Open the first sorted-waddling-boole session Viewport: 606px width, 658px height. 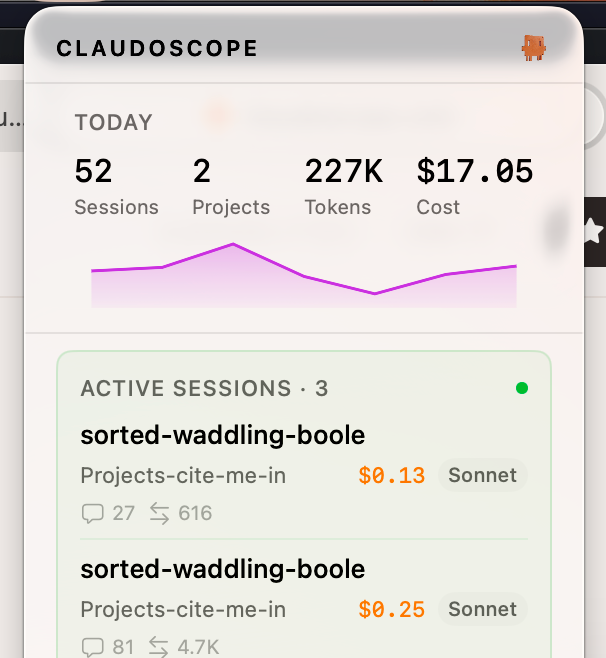(222, 436)
